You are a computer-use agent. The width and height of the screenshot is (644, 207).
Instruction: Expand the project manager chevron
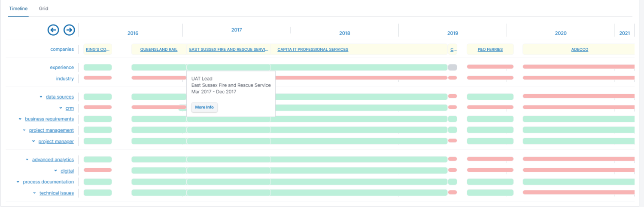33,141
